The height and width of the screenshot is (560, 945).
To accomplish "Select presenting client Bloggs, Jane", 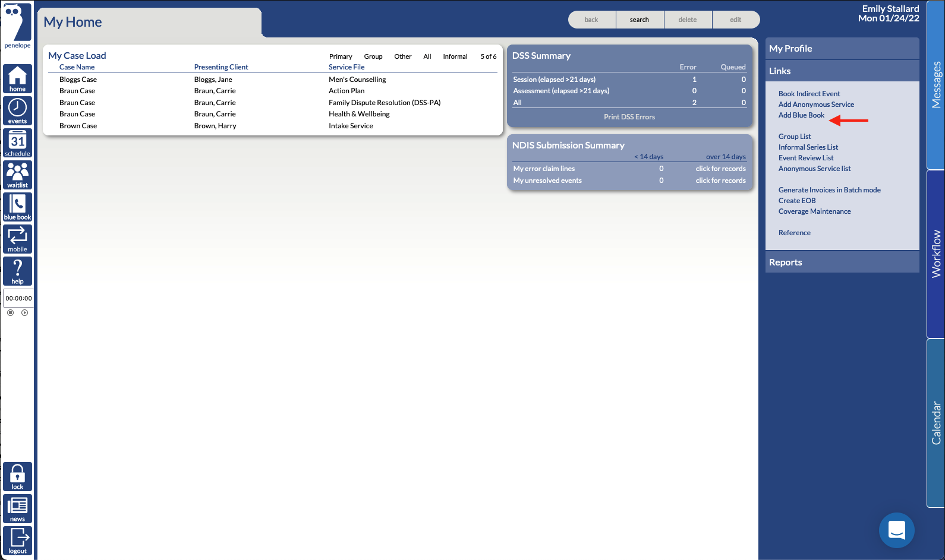I will [213, 80].
